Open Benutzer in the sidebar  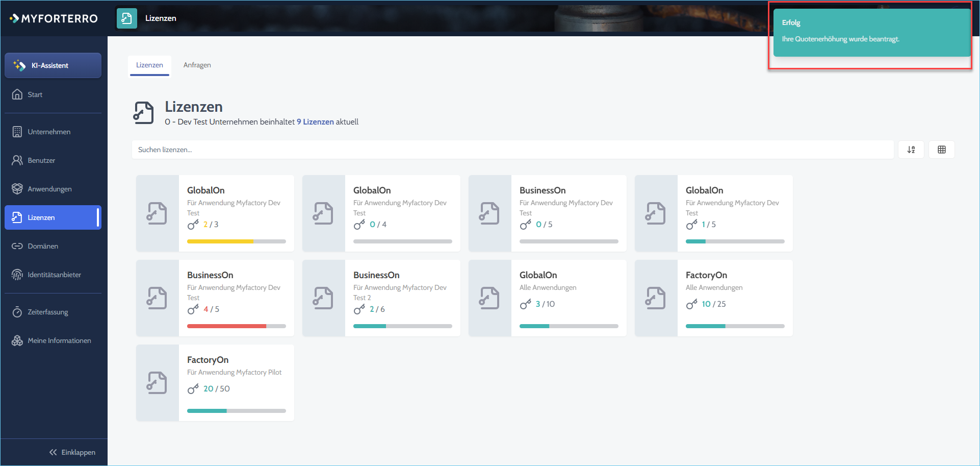pyautogui.click(x=53, y=160)
